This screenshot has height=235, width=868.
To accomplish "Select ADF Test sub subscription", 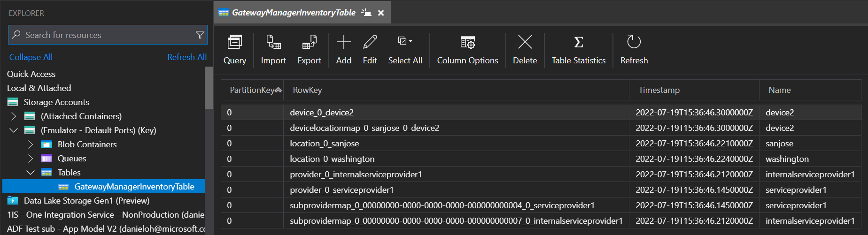I will pos(106,228).
